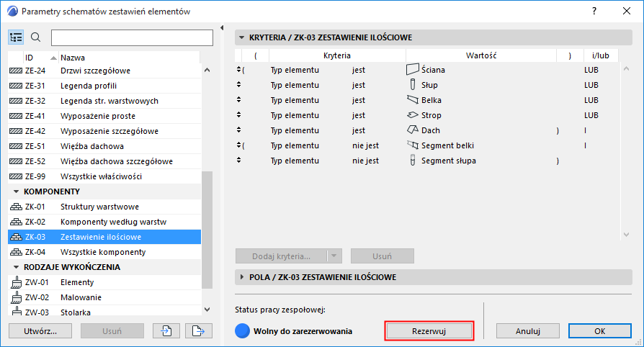Click the magnifier search icon

(x=36, y=37)
